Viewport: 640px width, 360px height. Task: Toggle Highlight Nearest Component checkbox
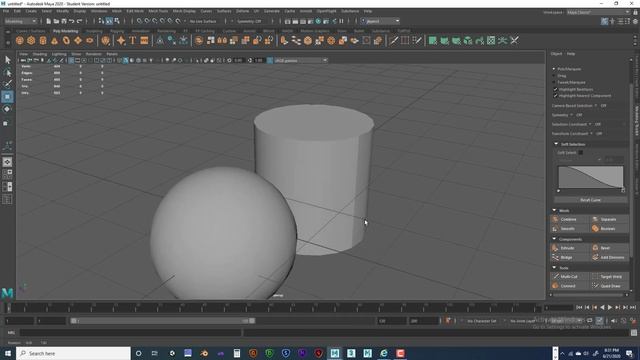pos(555,96)
